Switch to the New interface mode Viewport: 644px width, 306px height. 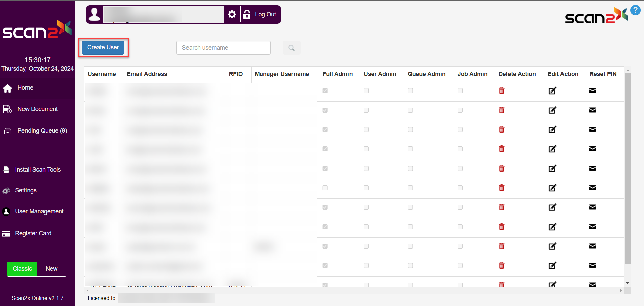pos(51,269)
